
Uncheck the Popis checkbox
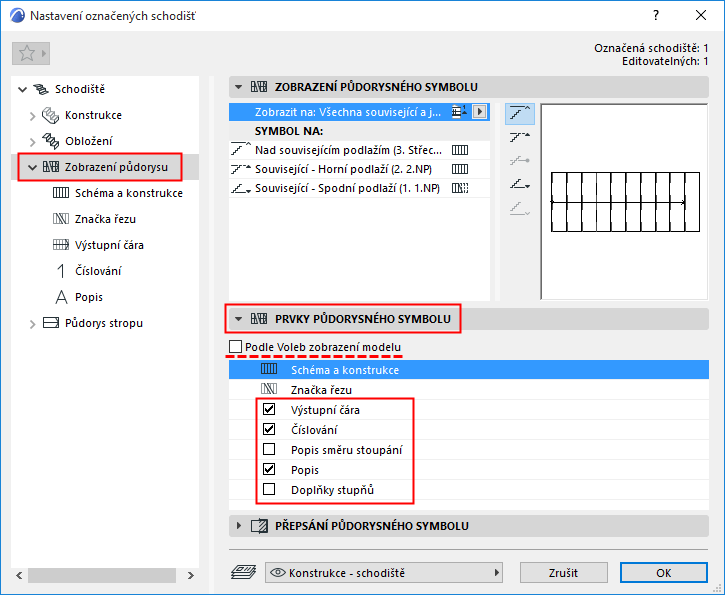click(269, 469)
